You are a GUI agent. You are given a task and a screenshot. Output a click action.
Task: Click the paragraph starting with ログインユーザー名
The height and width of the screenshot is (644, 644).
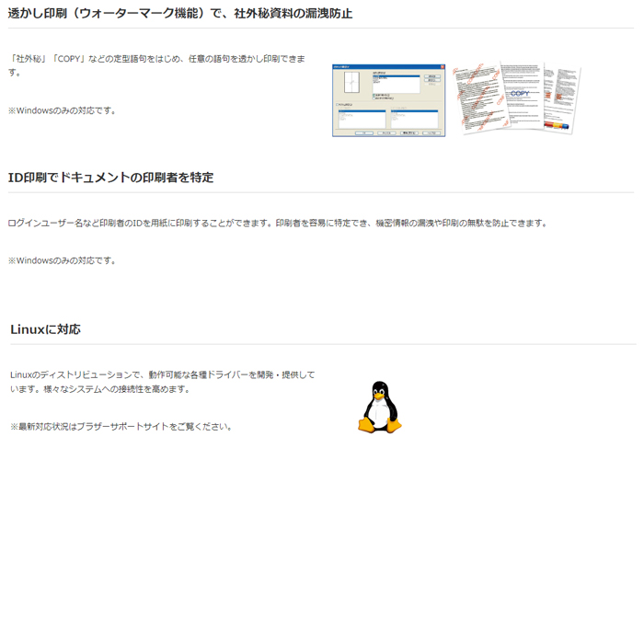276,224
